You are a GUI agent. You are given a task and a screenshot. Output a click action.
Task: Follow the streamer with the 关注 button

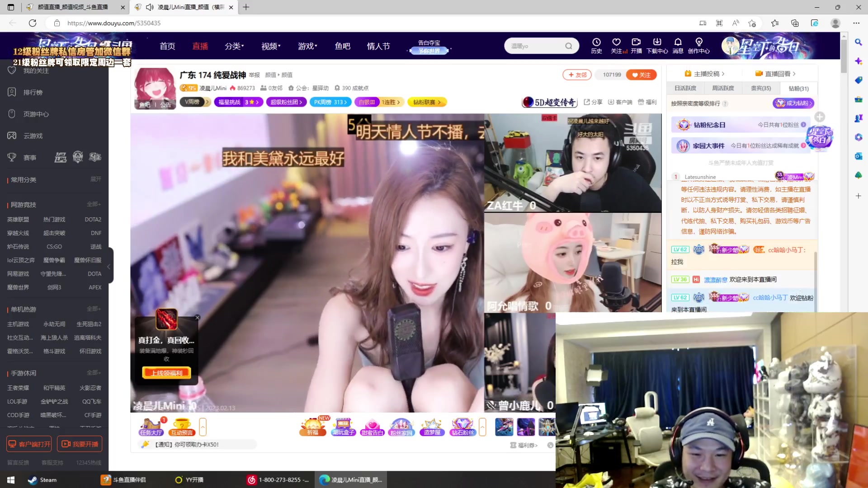tap(641, 75)
